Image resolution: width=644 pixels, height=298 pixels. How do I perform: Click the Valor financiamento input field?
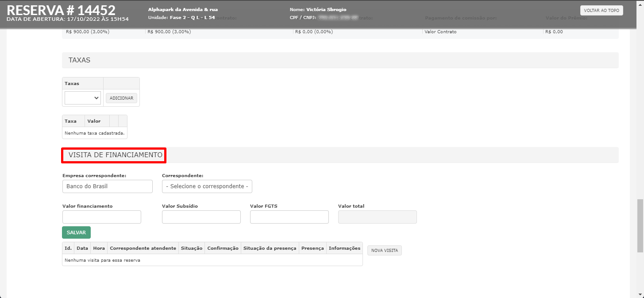(x=102, y=217)
